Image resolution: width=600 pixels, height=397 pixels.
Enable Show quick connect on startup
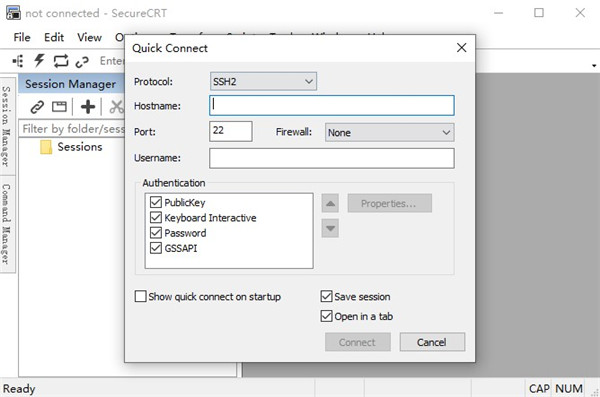[x=140, y=296]
